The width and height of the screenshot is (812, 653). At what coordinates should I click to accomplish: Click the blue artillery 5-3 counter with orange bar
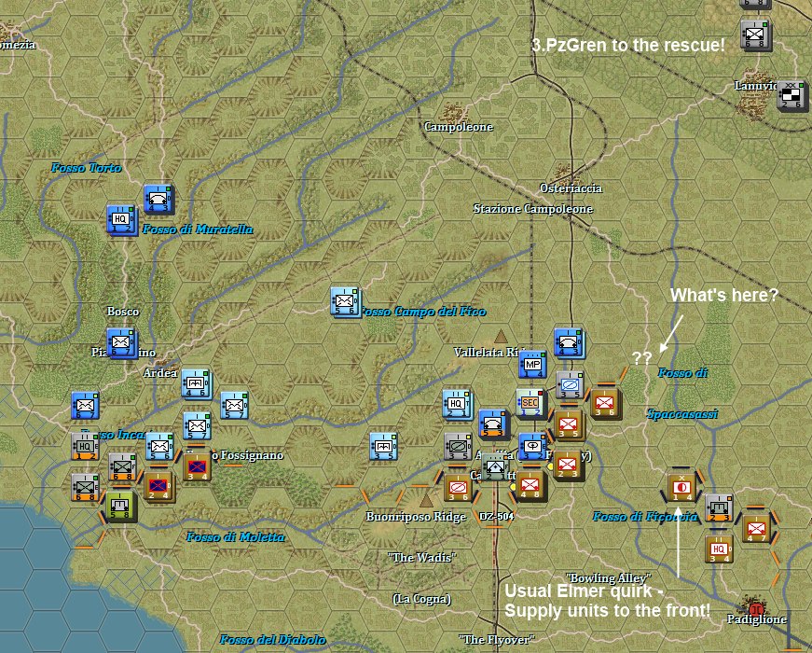tap(493, 424)
